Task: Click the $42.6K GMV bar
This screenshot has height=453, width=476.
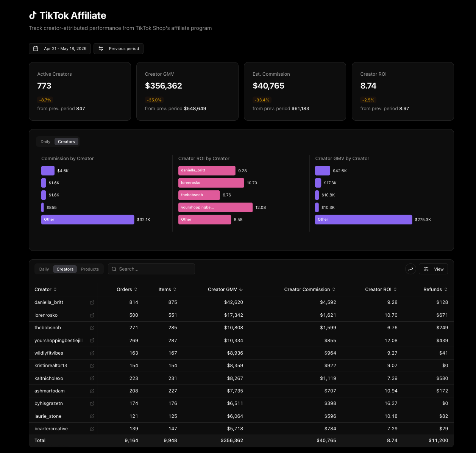Action: (x=323, y=171)
